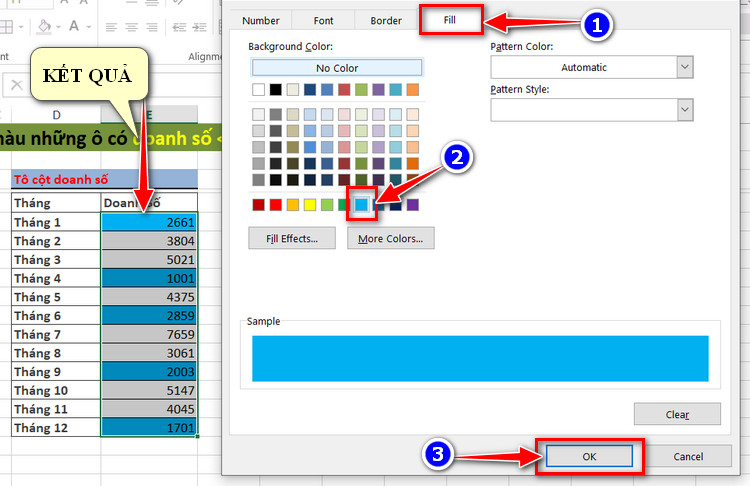This screenshot has height=486, width=750.
Task: Click the Clear button
Action: (x=677, y=414)
